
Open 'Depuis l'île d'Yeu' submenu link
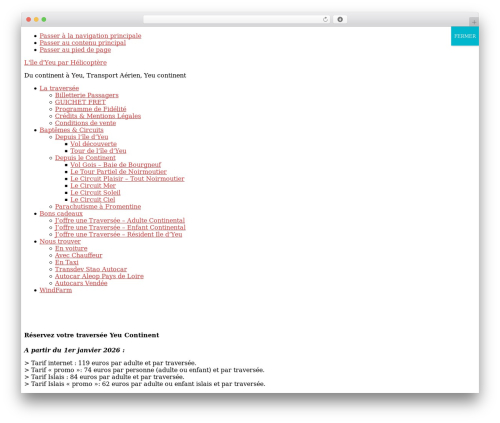(x=82, y=137)
